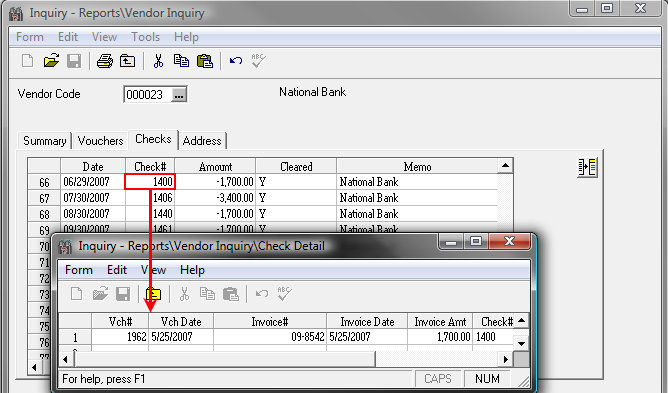Click the Copy icon in main toolbar
Image resolution: width=668 pixels, height=393 pixels.
(x=181, y=61)
